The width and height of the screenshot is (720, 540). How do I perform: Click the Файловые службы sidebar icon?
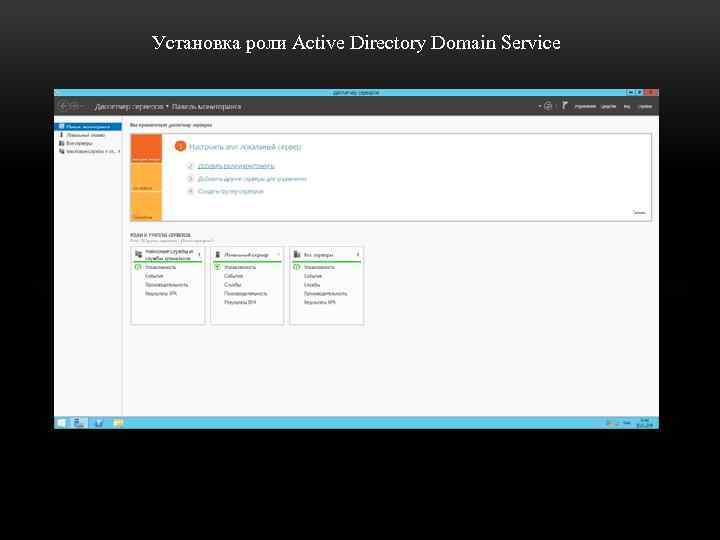point(62,151)
